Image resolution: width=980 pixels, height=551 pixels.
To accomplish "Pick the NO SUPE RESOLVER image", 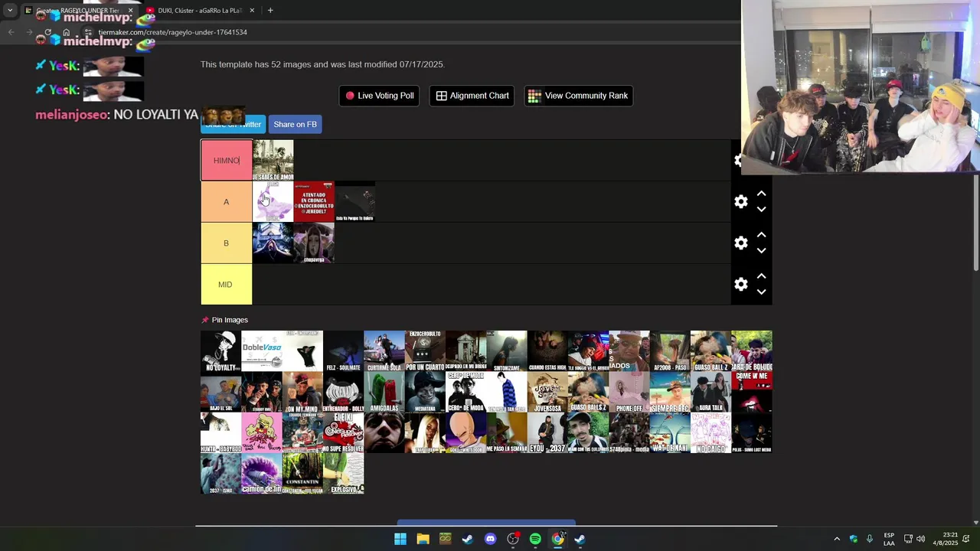I will tap(343, 433).
